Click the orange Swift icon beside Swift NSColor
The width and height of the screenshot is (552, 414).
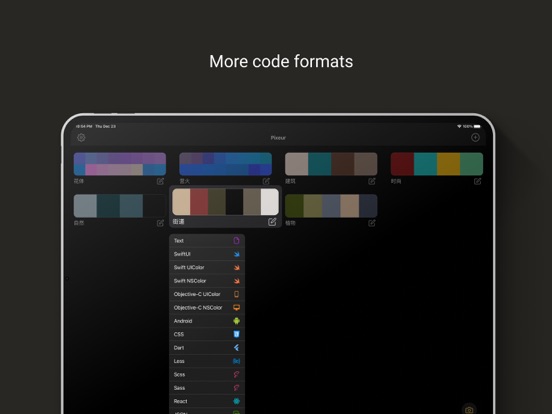pos(236,281)
